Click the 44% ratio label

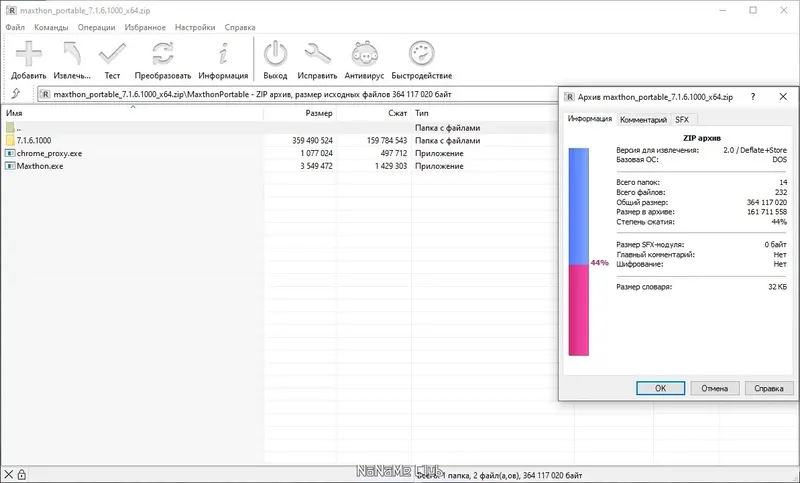[599, 263]
